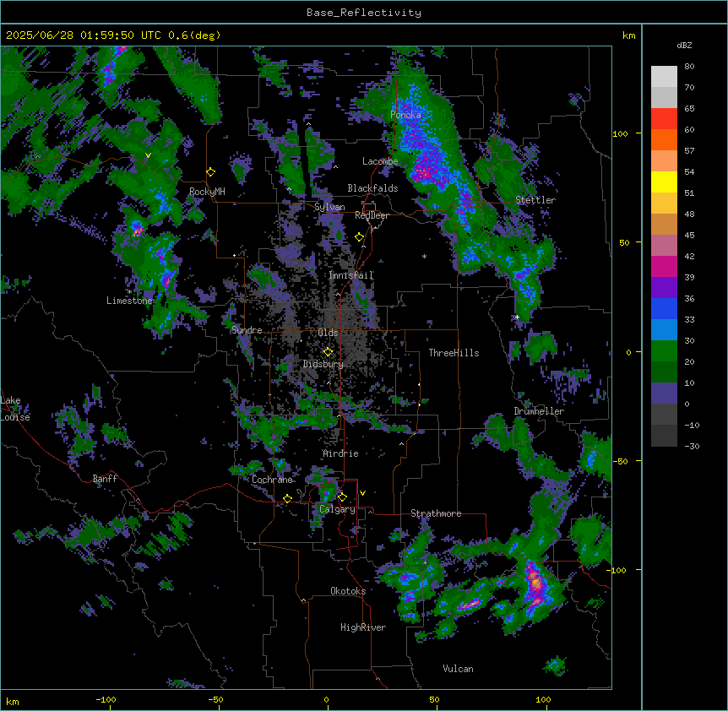Click the yellow diamond marker below RedDeer
The width and height of the screenshot is (728, 711).
[360, 237]
